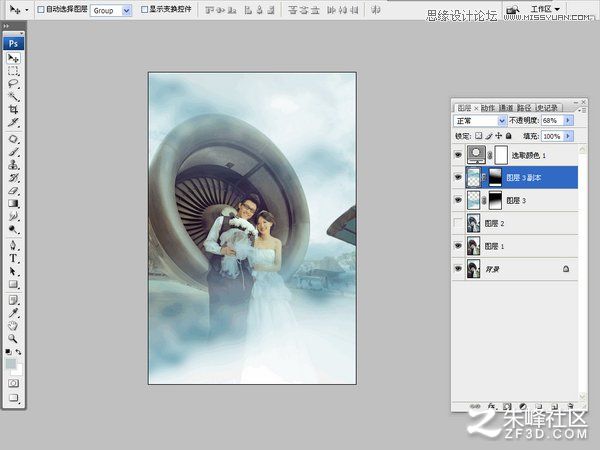
Task: Select the Lasso tool
Action: [x=13, y=84]
